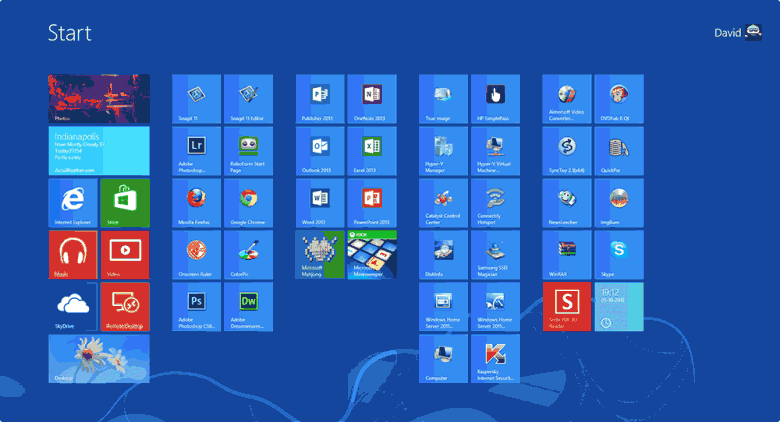Open WinRAR
Screen dimensions: 780x422
click(x=567, y=254)
